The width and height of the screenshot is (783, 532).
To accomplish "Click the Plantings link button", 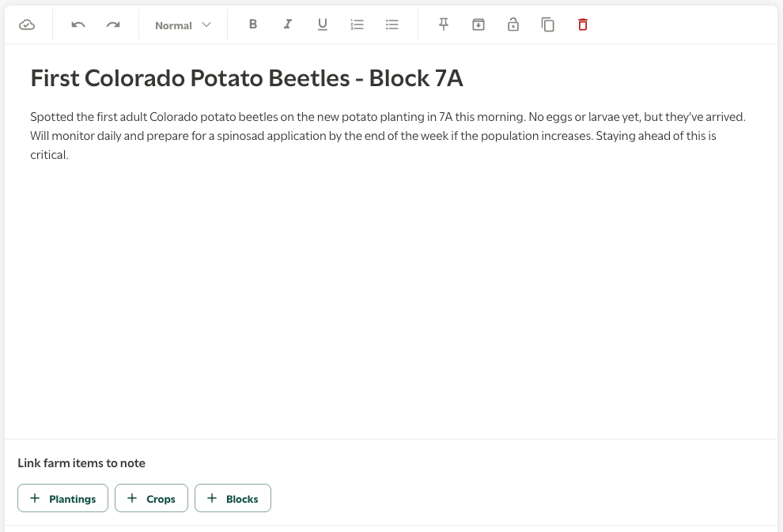I will pos(62,499).
